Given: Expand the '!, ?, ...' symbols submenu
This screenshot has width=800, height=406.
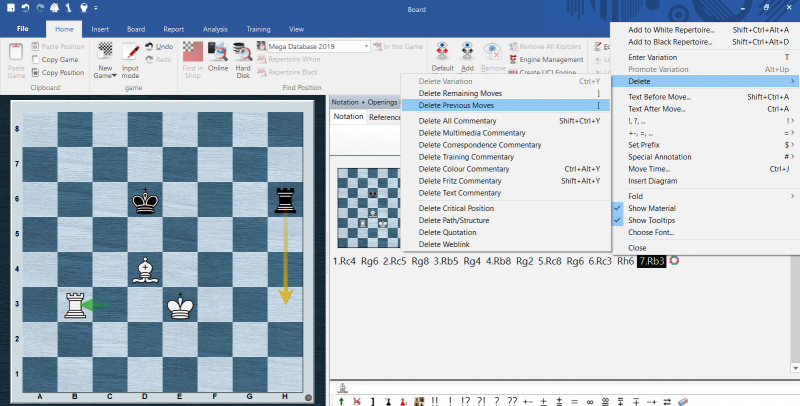Looking at the screenshot, I should coord(704,121).
